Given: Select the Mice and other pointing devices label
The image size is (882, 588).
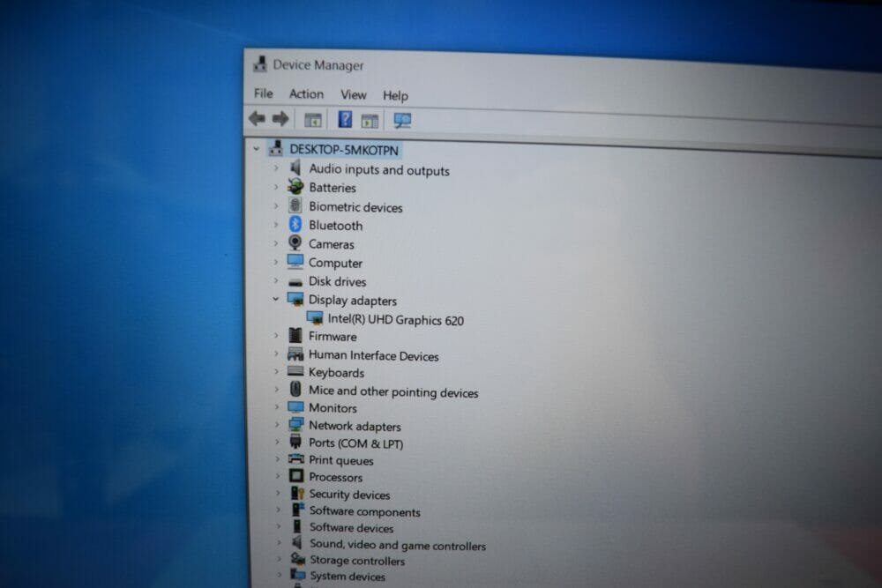Looking at the screenshot, I should pos(393,391).
